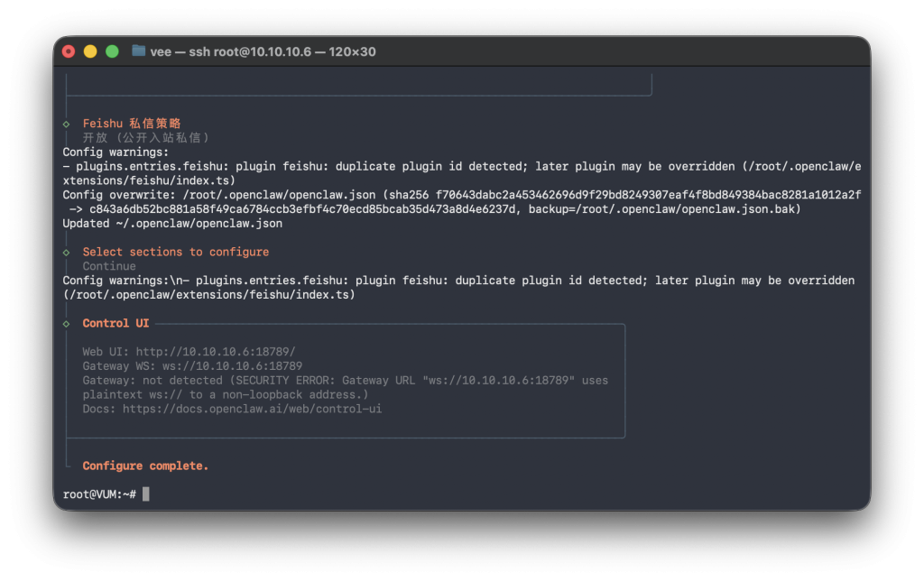Click the folder proxy icon in title bar
Viewport: 924px width, 581px height.
(x=138, y=51)
